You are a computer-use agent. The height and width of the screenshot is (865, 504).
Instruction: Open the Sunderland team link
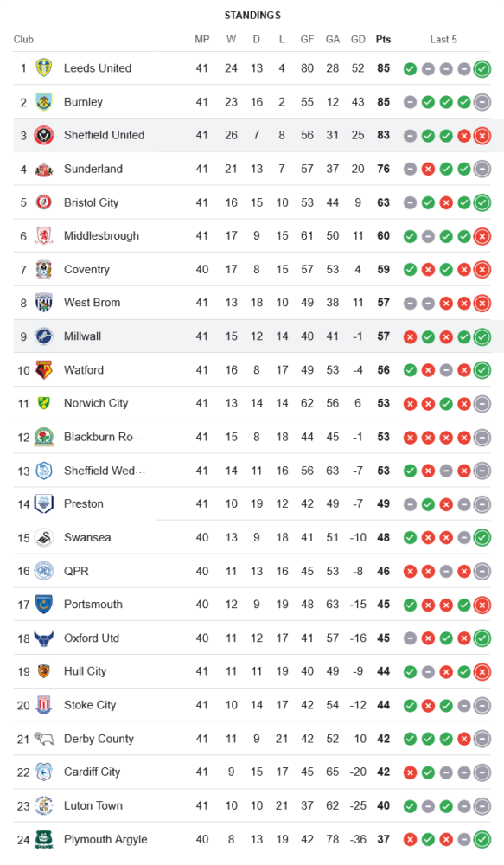coord(93,169)
